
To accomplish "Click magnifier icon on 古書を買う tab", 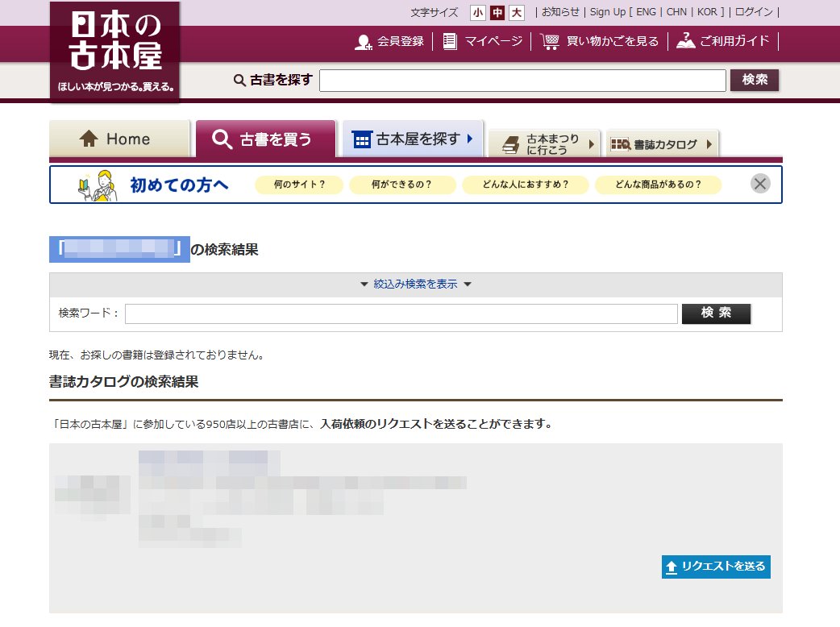I will pyautogui.click(x=222, y=139).
